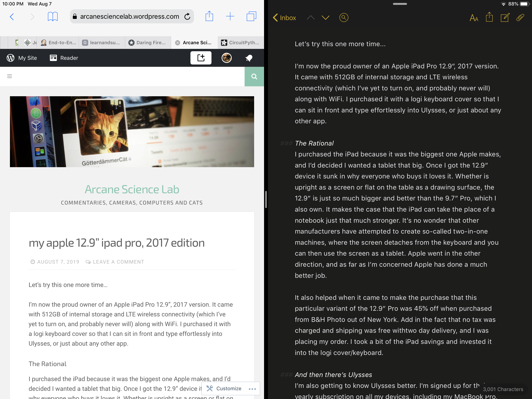
Task: Tap the split view app handle
Action: pos(400,4)
